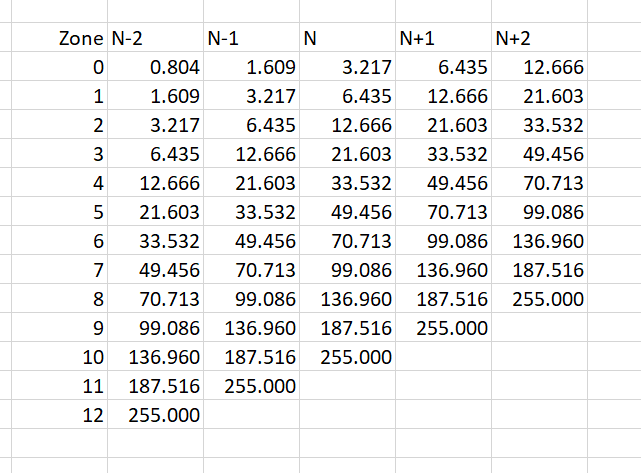The height and width of the screenshot is (473, 641).
Task: Click the N+2 column header cell
Action: click(540, 37)
